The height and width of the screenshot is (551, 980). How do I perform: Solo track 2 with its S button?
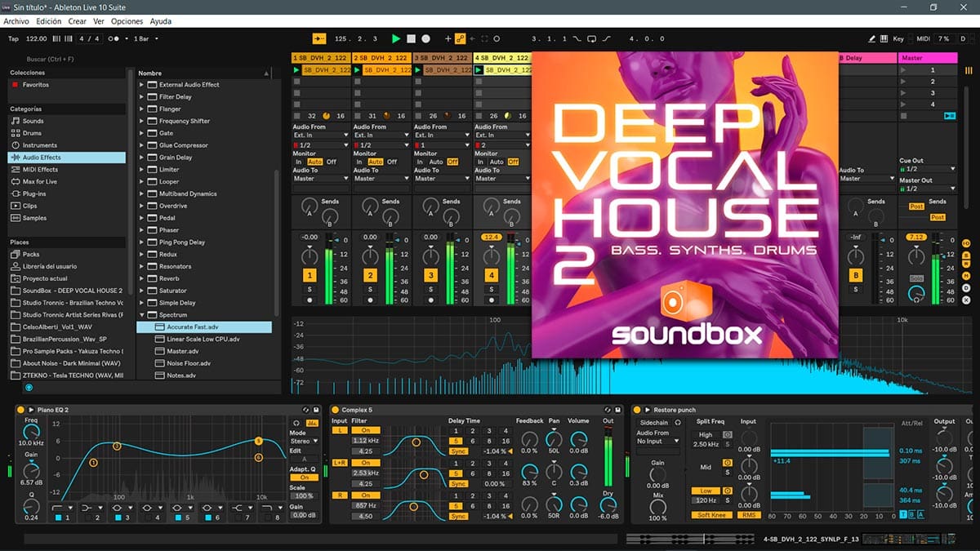pyautogui.click(x=369, y=289)
